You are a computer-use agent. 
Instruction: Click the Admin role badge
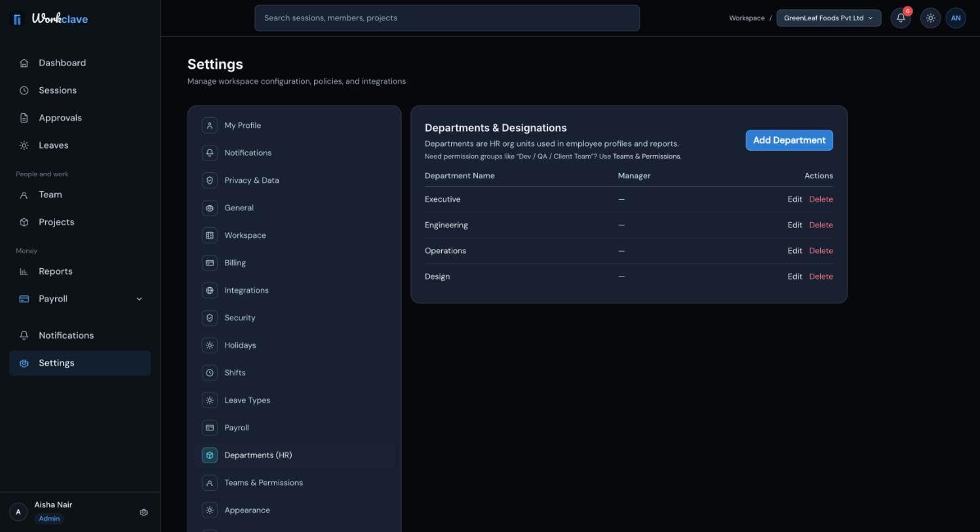click(x=49, y=518)
